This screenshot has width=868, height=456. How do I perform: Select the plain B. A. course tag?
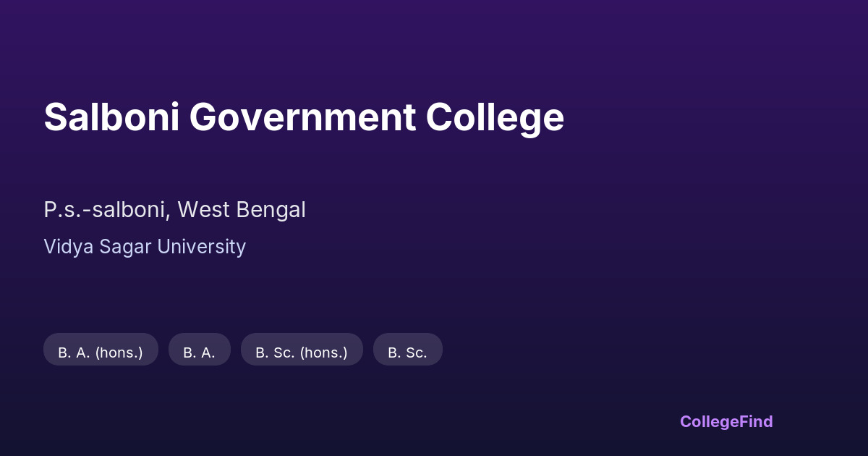(x=199, y=352)
